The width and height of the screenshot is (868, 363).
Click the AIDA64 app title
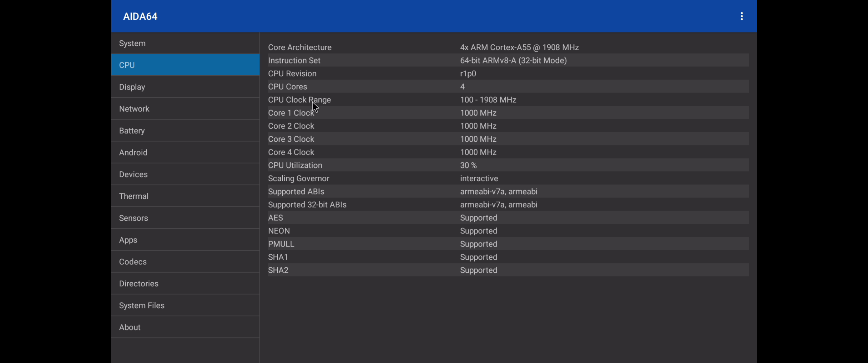click(x=140, y=16)
